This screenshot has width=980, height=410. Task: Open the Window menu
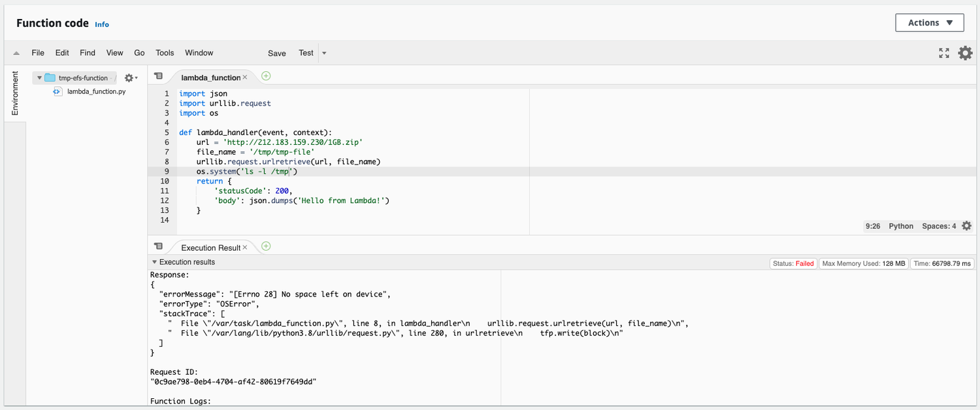199,53
